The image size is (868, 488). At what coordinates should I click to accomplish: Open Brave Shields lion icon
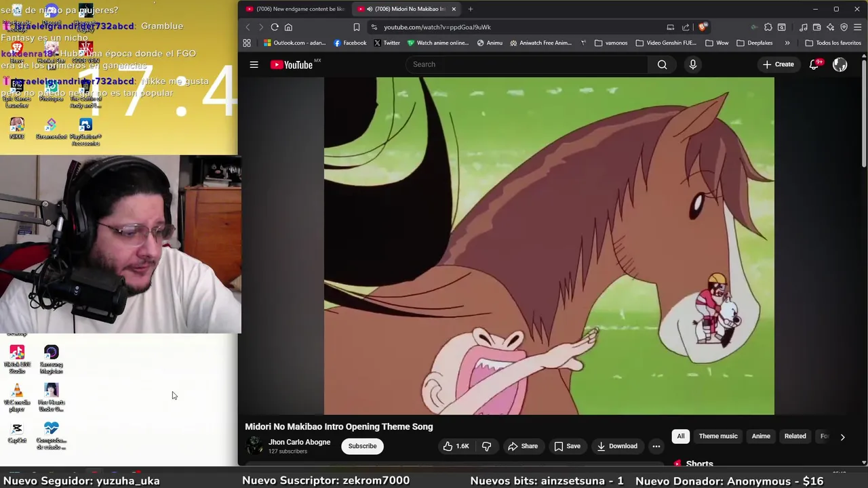click(702, 27)
